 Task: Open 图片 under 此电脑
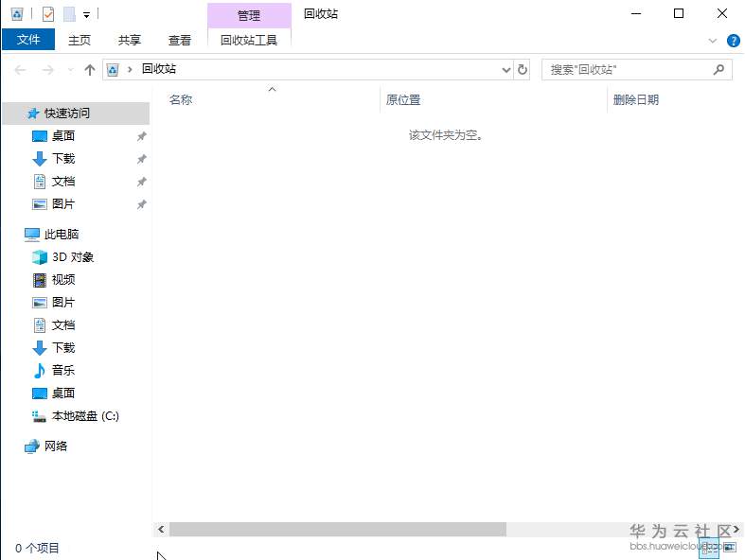(x=63, y=303)
